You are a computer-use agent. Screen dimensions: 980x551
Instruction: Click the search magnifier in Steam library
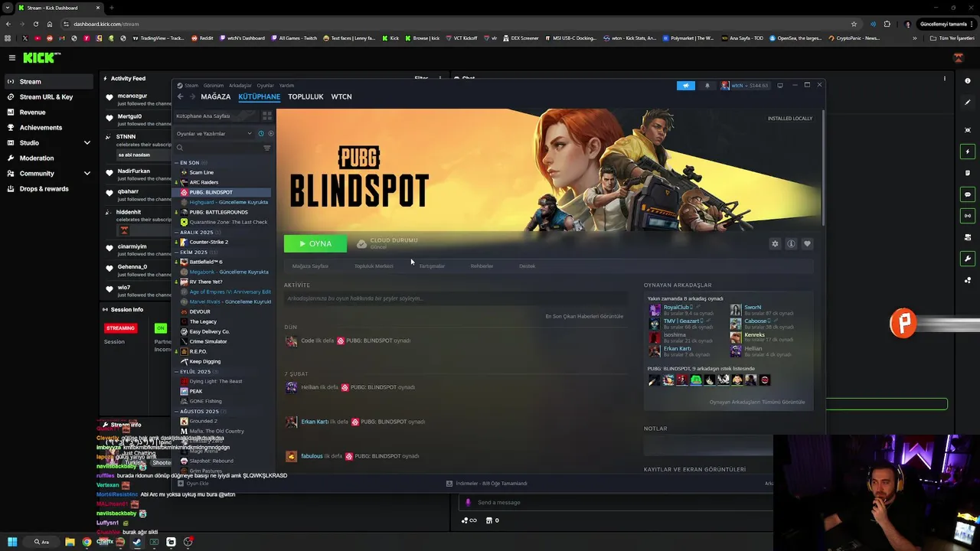pos(180,148)
